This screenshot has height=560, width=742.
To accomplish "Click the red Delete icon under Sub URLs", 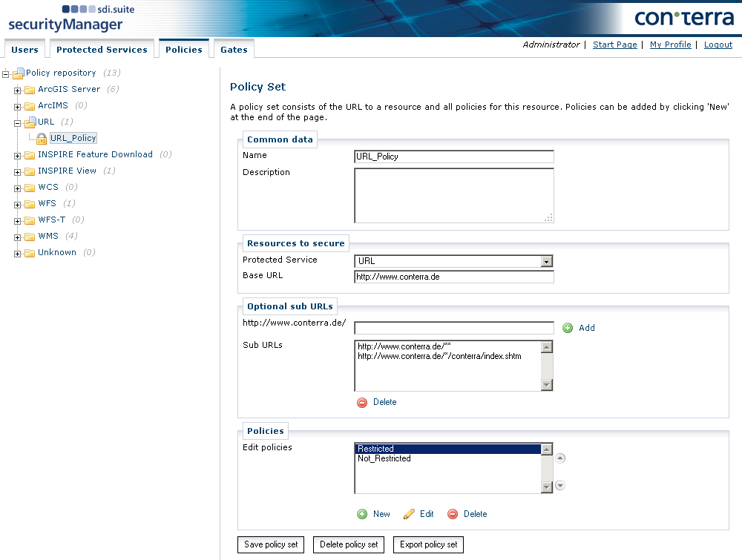I will [362, 402].
